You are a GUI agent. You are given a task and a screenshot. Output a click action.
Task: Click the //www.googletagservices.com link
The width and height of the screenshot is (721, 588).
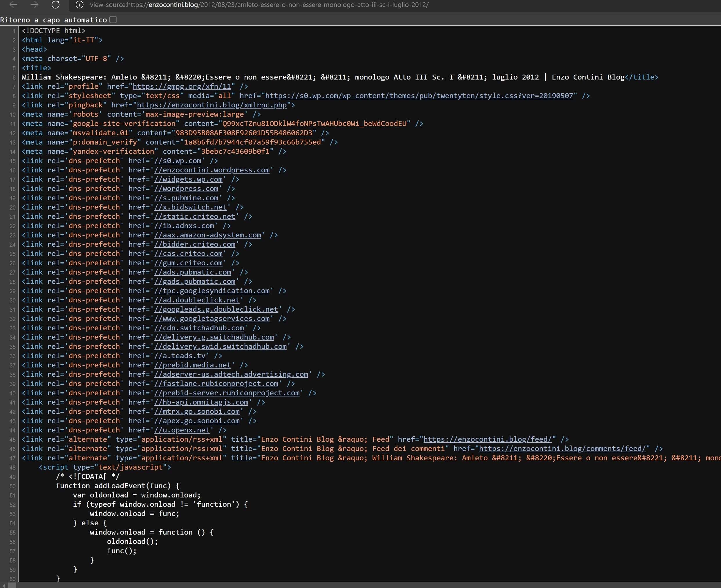pyautogui.click(x=212, y=318)
